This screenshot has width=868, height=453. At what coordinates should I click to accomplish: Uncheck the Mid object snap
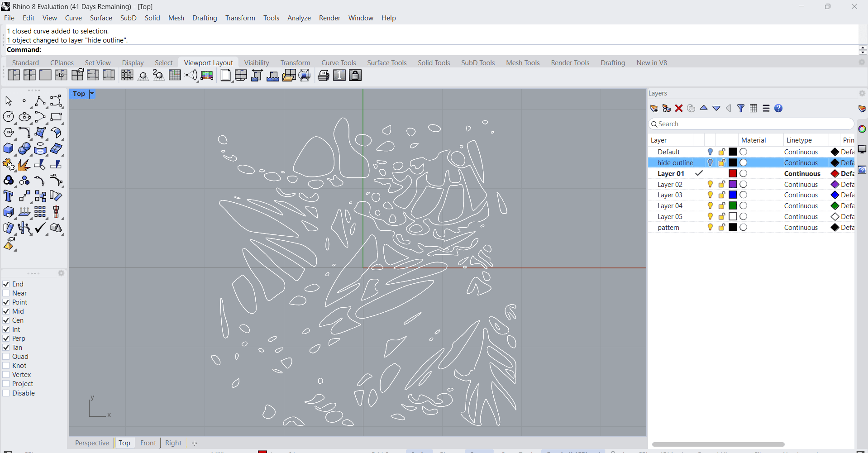pos(6,311)
